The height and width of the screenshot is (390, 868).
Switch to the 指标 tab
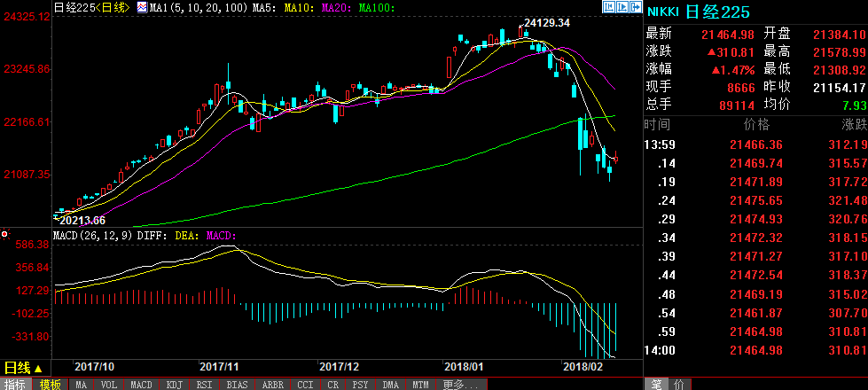coord(15,385)
